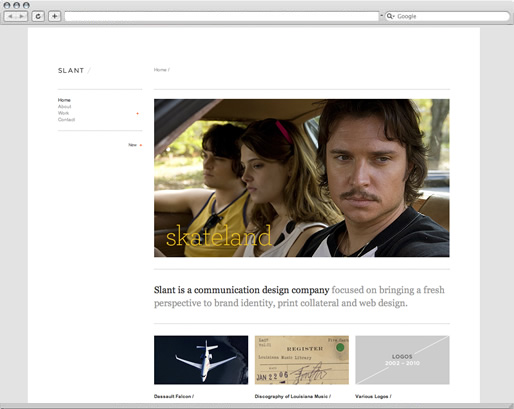The width and height of the screenshot is (514, 409).
Task: Open the Louisiana Music register card thumbnail
Action: 302,360
